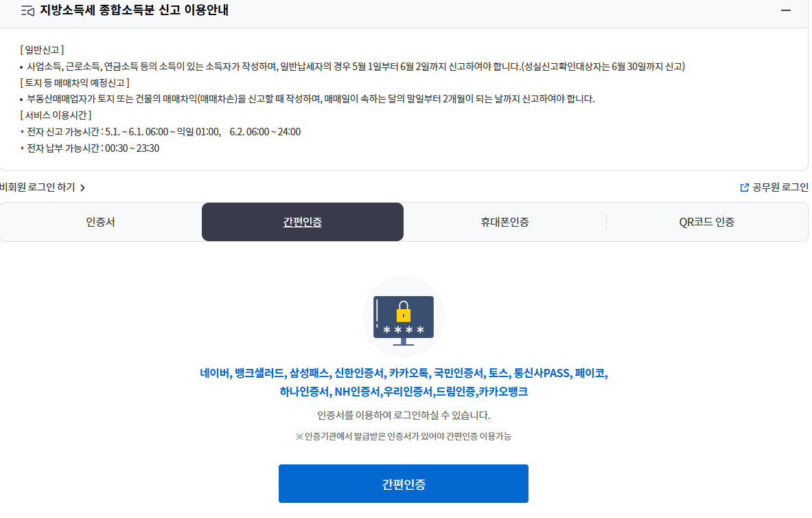This screenshot has height=518, width=812.
Task: Select the 간편인증 tab
Action: 303,222
